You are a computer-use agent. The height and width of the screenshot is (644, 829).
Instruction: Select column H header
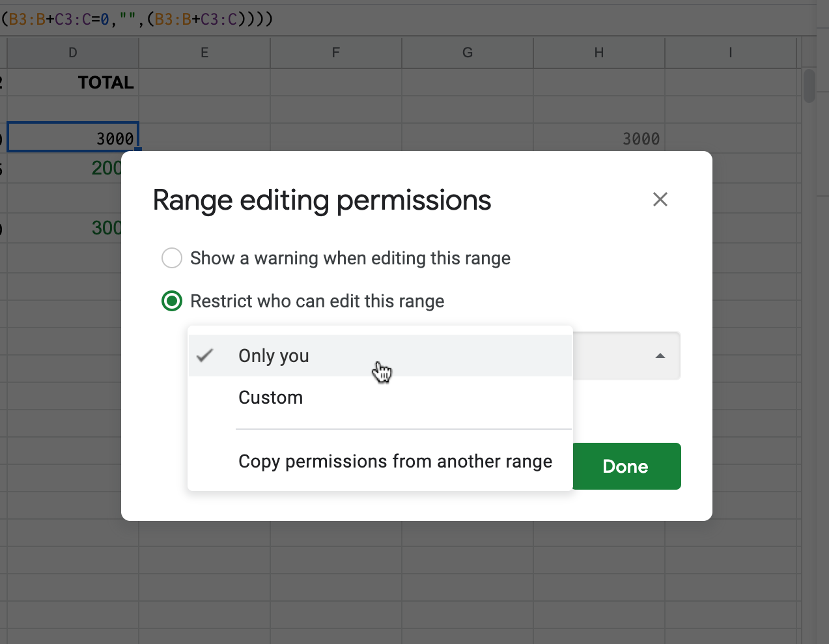coord(599,53)
